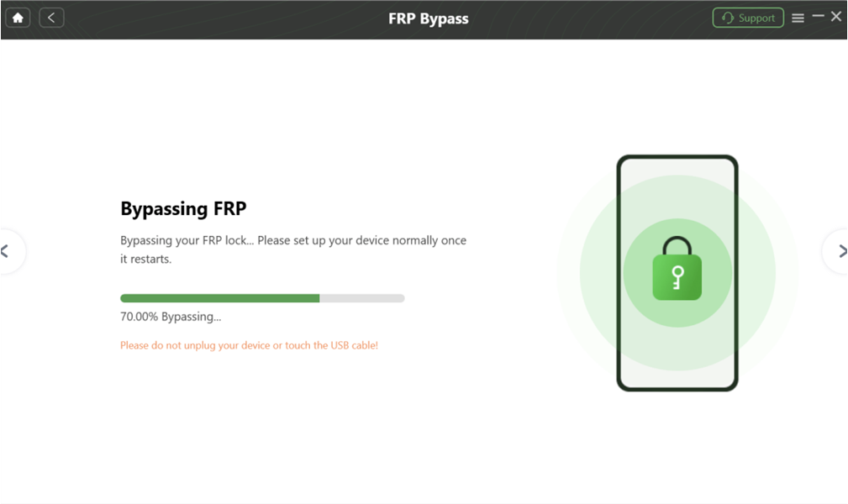Click the left navigation chevron
Image resolution: width=848 pixels, height=504 pixels.
tap(5, 250)
